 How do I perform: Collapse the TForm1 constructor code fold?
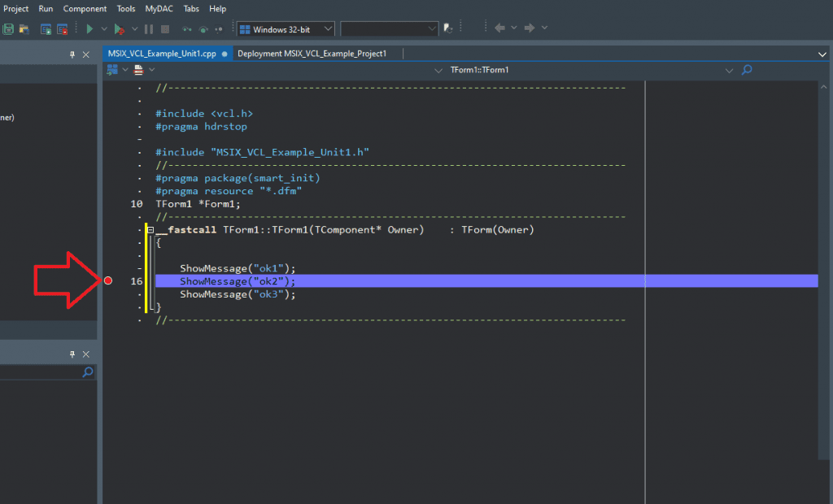tap(150, 230)
